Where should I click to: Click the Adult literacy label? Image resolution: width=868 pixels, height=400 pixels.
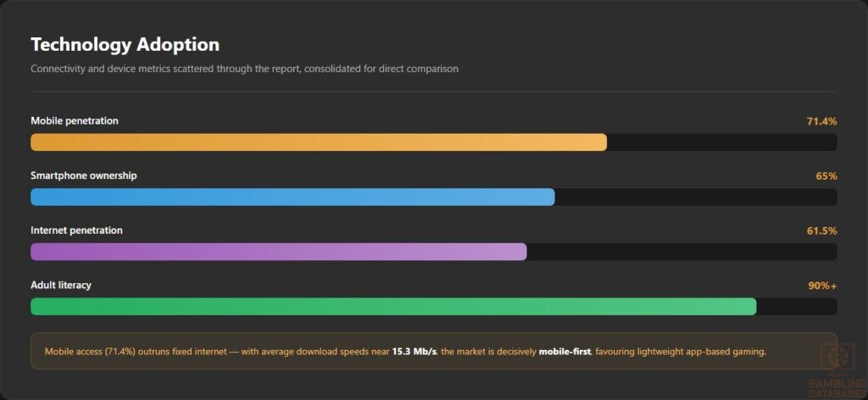61,285
